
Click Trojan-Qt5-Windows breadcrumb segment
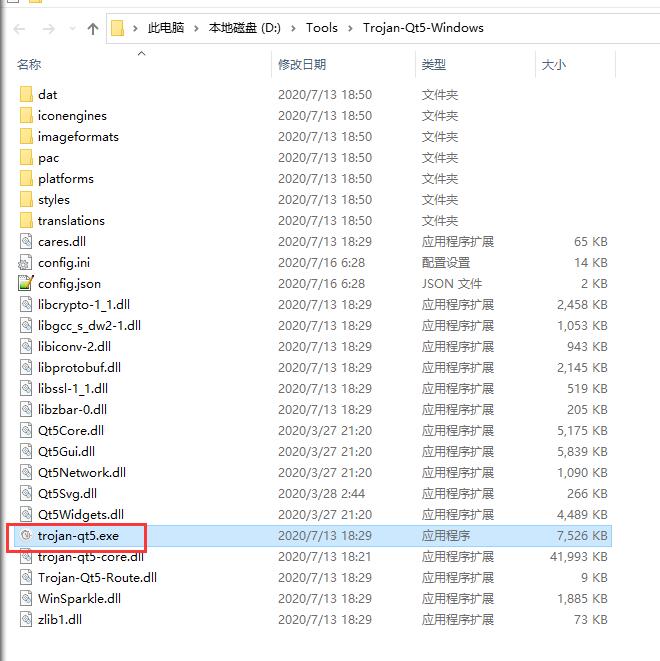tap(423, 28)
